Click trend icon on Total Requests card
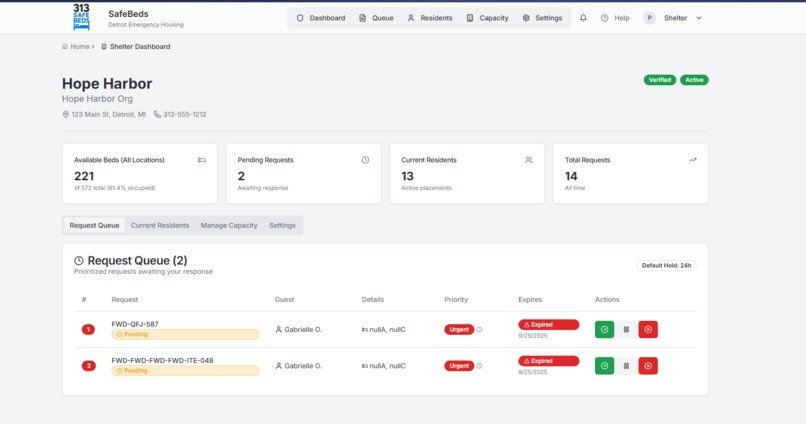The height and width of the screenshot is (424, 806). click(692, 160)
